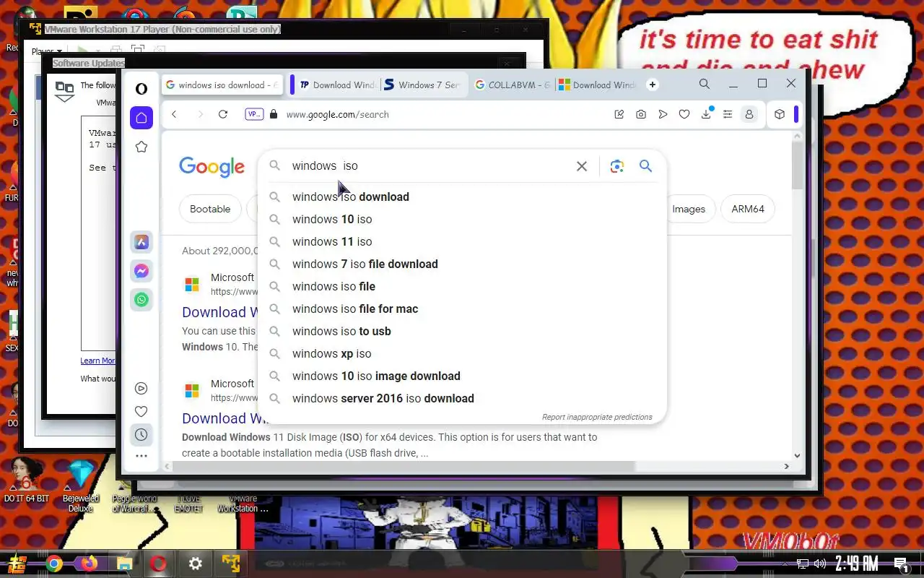Reload the Google search page
This screenshot has width=924, height=578.
pyautogui.click(x=223, y=114)
